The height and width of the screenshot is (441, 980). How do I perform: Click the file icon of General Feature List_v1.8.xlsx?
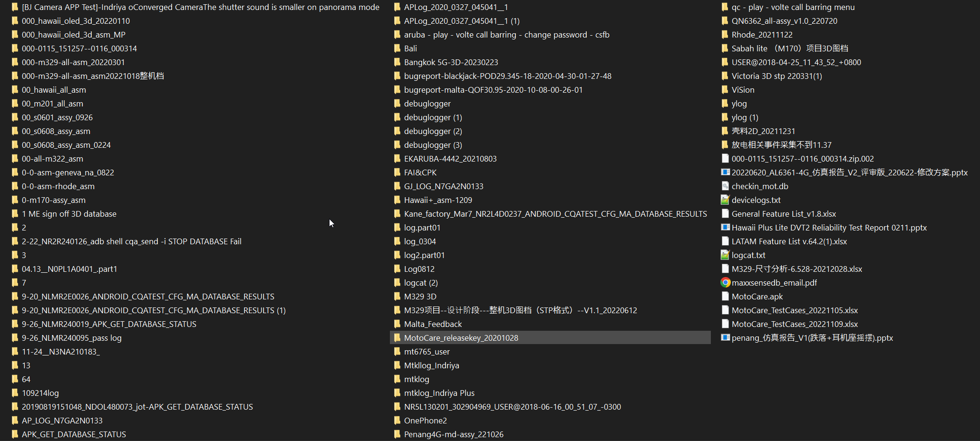coord(725,214)
